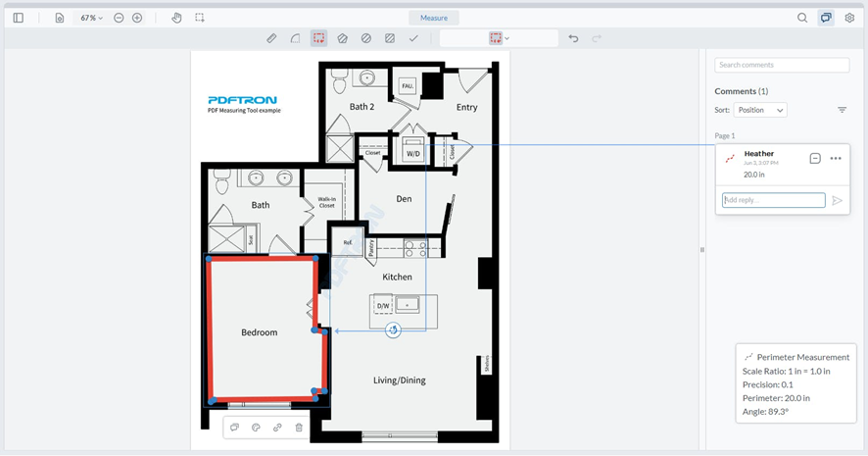Image resolution: width=868 pixels, height=456 pixels.
Task: Select the Pan hand tool
Action: [176, 18]
